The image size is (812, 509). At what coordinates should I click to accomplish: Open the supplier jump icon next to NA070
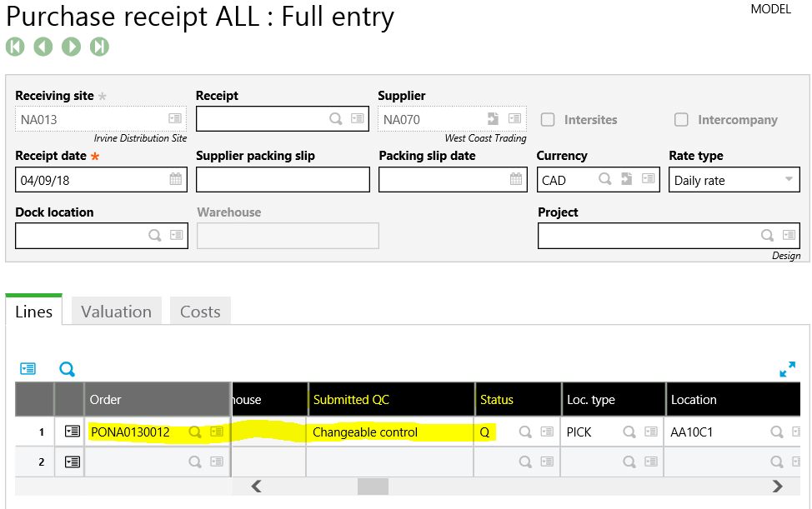click(x=492, y=118)
